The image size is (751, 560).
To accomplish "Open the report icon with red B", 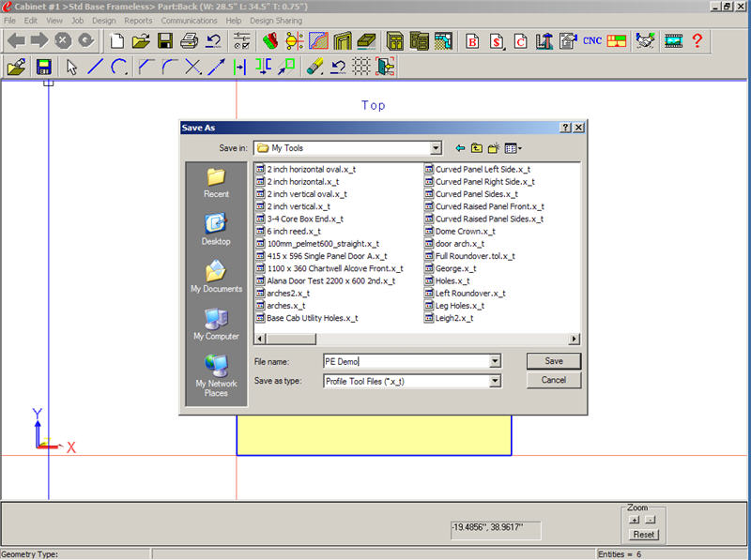I will click(472, 40).
